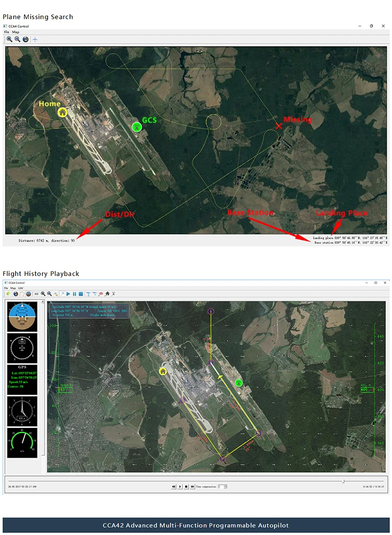Click the route path icon in lower toolbar
The image size is (392, 535).
tap(22, 294)
